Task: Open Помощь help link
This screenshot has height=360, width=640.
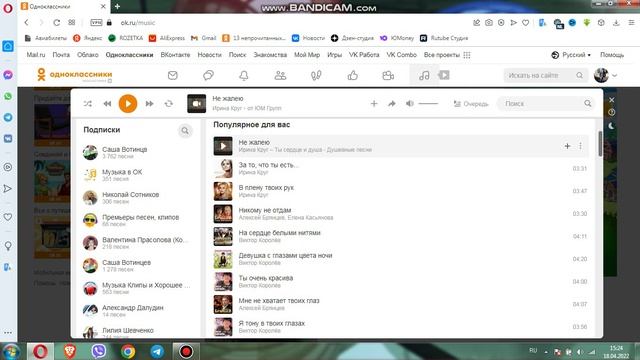Action: point(612,55)
